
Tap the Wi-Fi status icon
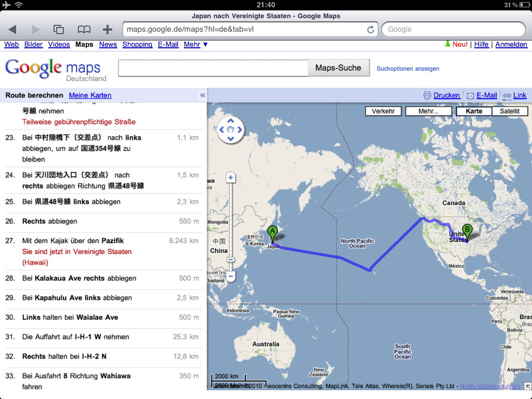[x=19, y=5]
